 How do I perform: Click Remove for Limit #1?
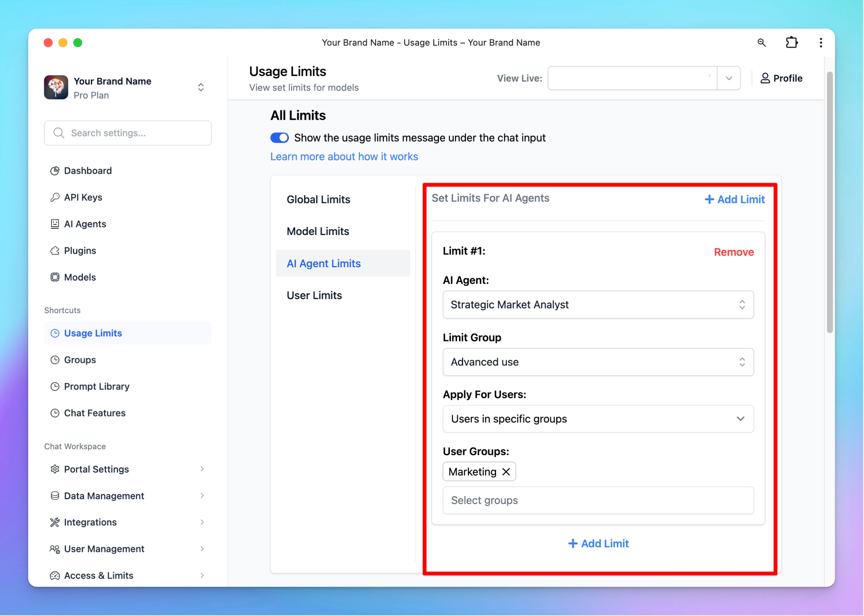[x=734, y=252]
